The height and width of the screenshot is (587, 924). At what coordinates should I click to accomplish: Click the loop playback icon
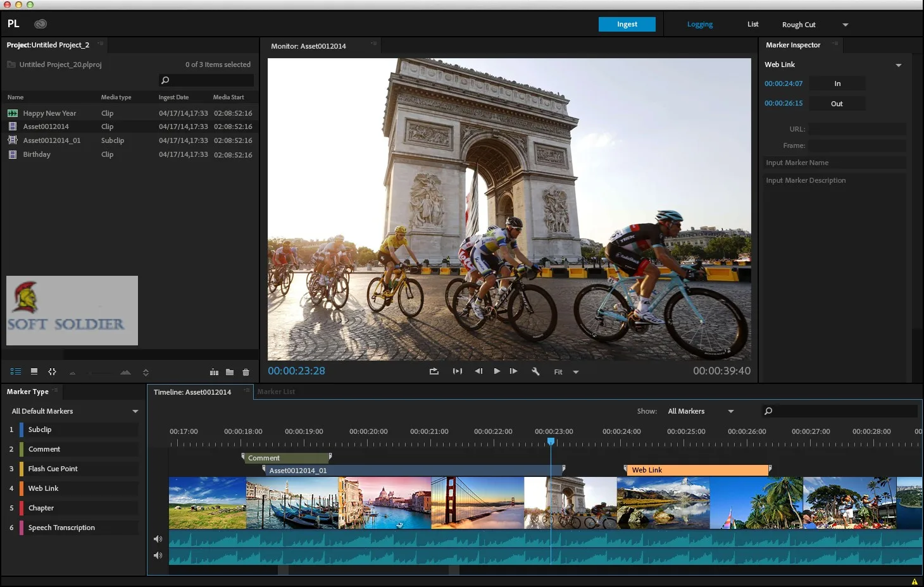(x=434, y=371)
